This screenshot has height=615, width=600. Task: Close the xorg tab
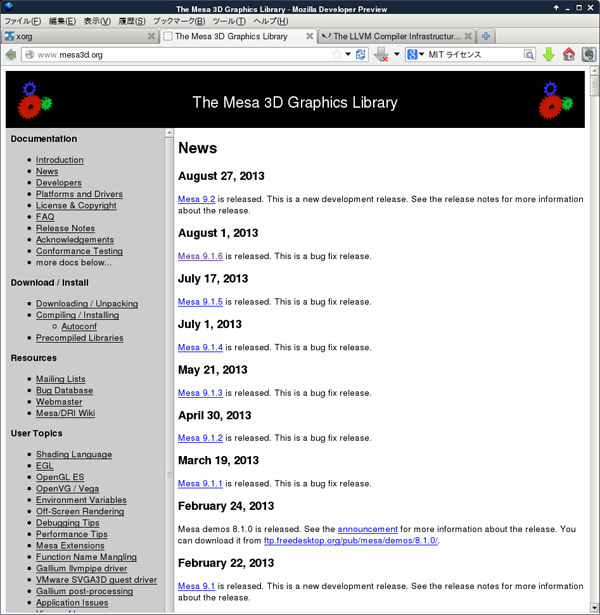pos(151,36)
